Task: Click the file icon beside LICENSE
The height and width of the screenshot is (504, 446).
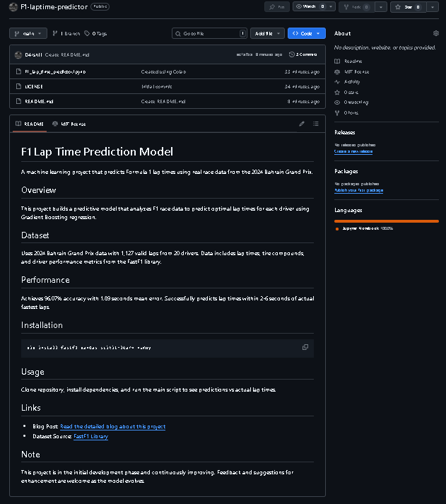Action: (18, 86)
